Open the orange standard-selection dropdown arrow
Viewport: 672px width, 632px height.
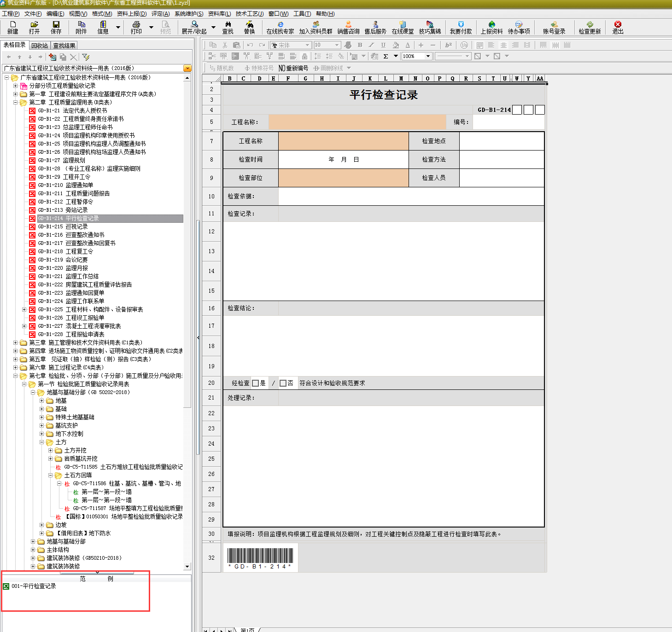(x=187, y=68)
